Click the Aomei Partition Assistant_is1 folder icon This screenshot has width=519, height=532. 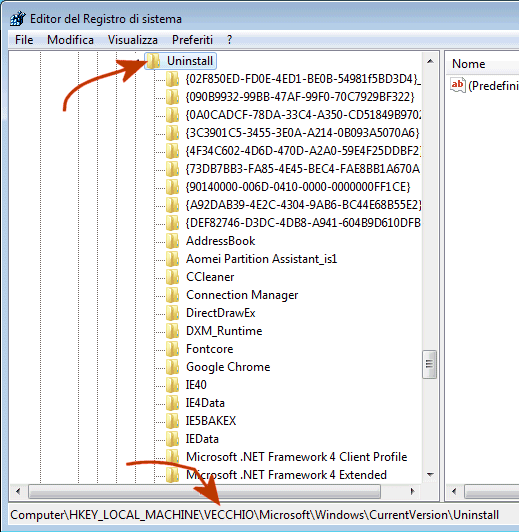pyautogui.click(x=173, y=259)
